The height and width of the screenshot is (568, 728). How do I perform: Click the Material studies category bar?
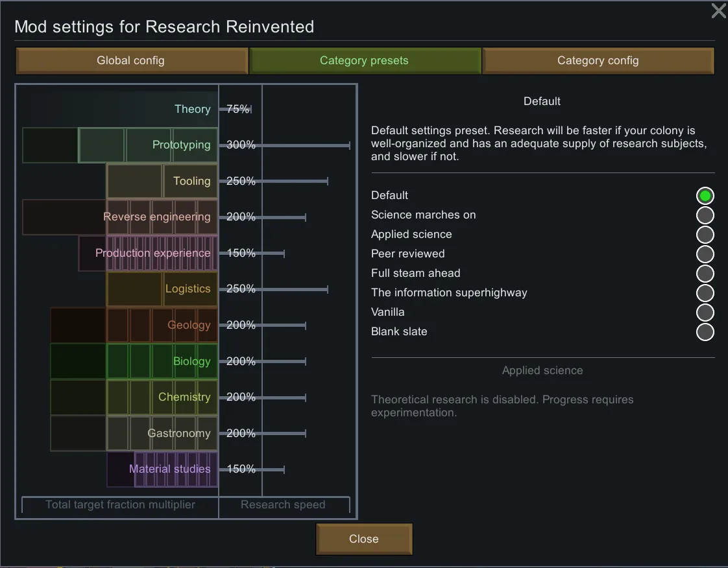coord(170,469)
